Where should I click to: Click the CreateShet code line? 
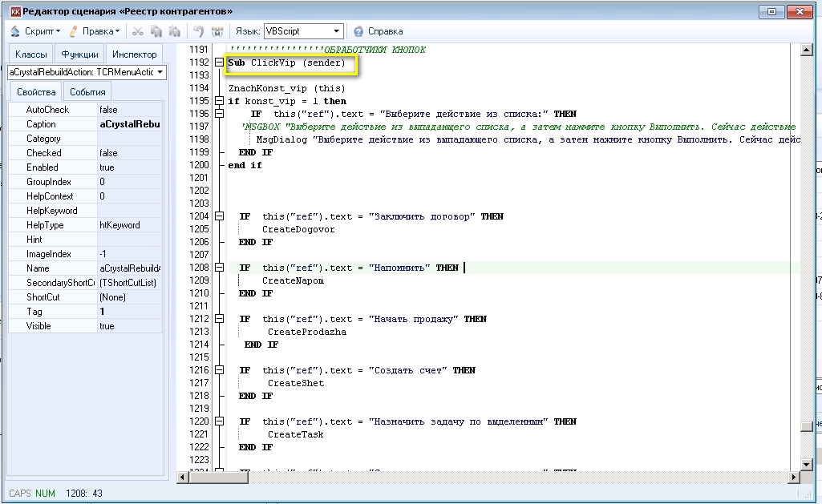[296, 384]
